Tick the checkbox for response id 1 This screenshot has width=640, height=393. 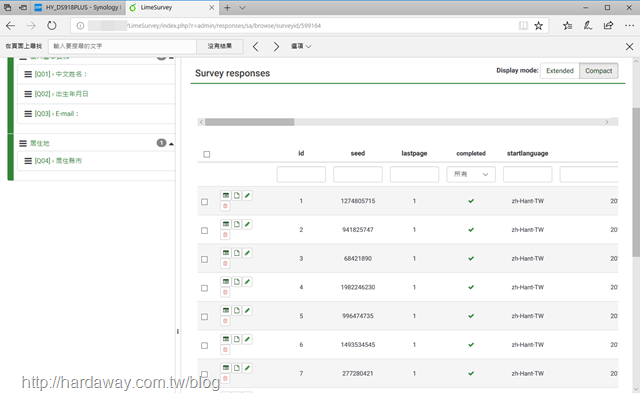(204, 202)
